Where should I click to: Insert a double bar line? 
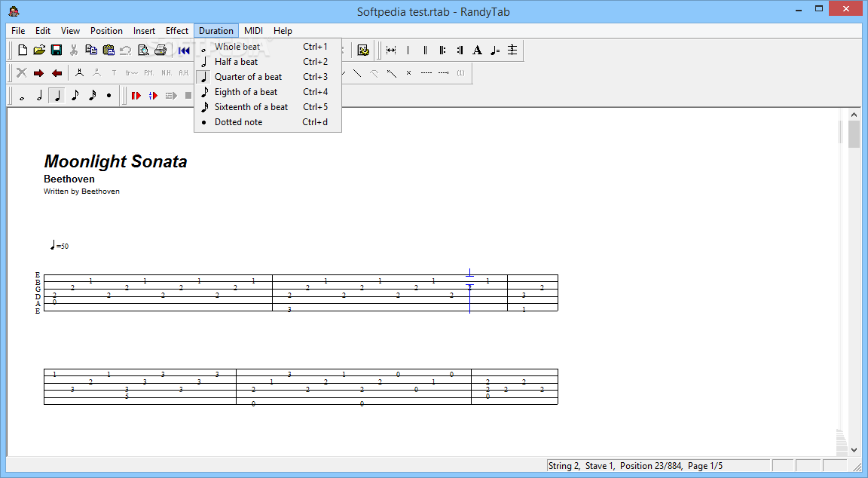[x=425, y=51]
